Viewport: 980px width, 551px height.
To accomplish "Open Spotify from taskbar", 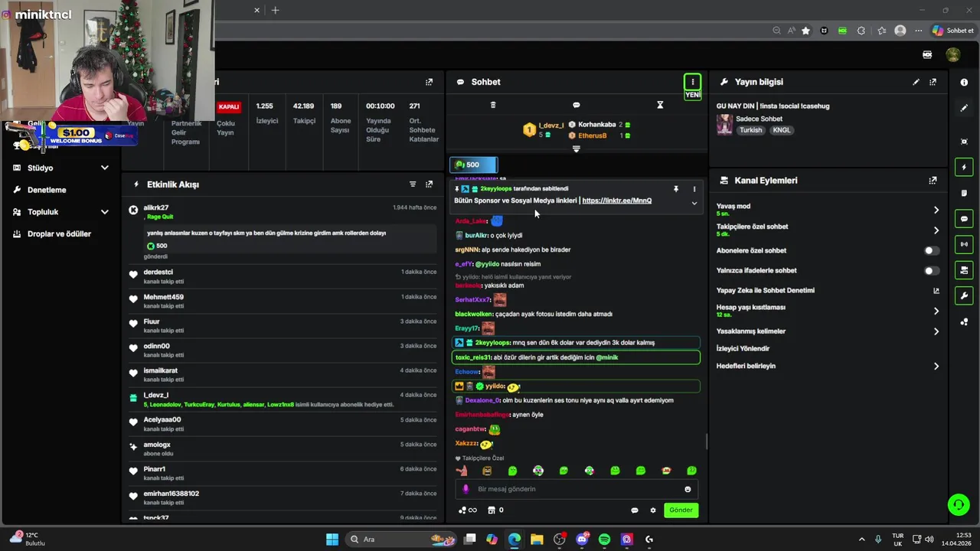I will 604,540.
